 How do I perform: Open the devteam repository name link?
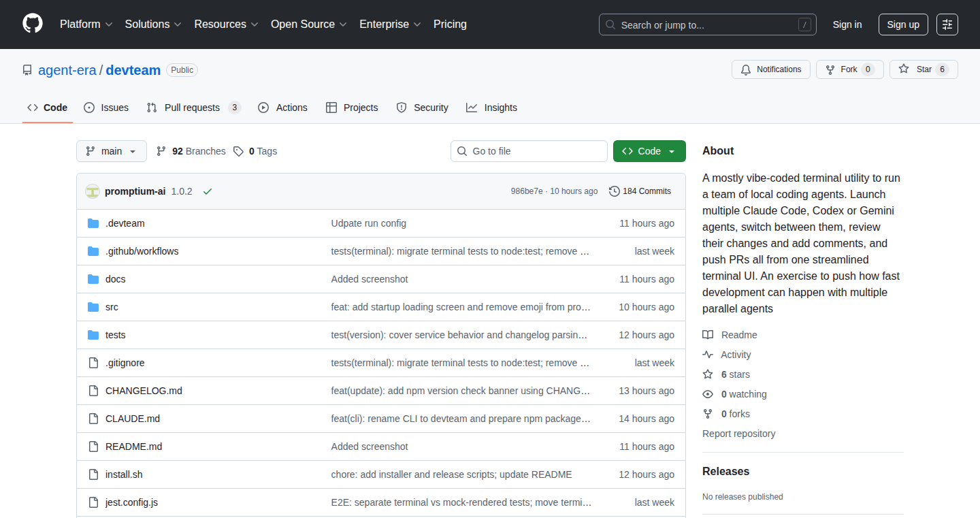point(133,70)
